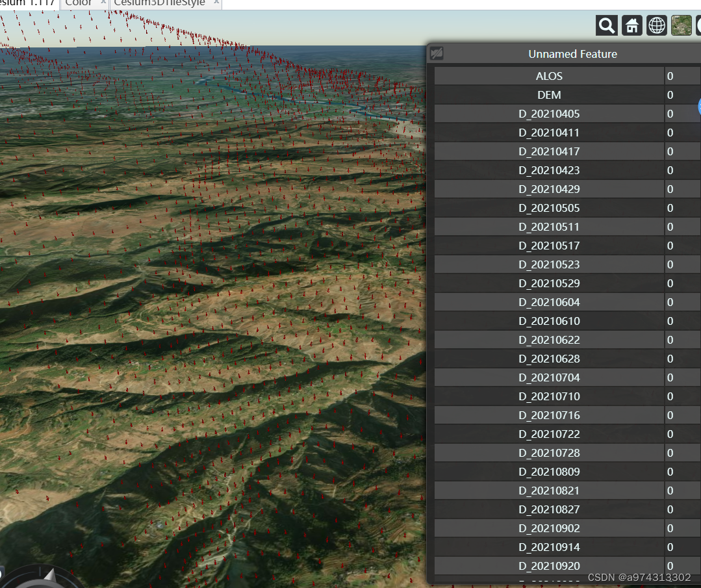701x588 pixels.
Task: Close the Cesium3DTileStyle tab
Action: [x=216, y=2]
